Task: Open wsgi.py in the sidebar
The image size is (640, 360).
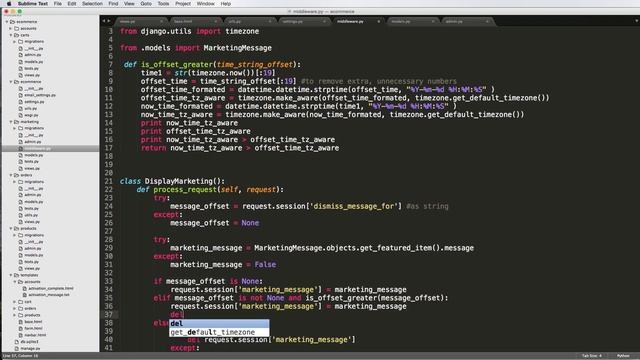Action: coord(31,115)
